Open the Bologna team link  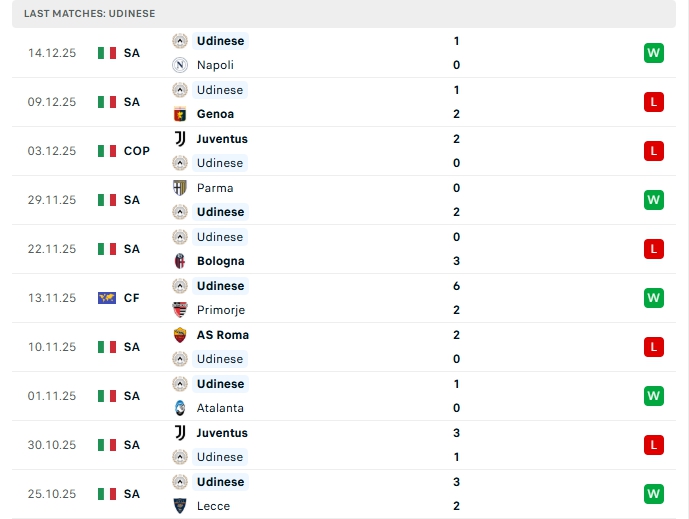point(220,261)
